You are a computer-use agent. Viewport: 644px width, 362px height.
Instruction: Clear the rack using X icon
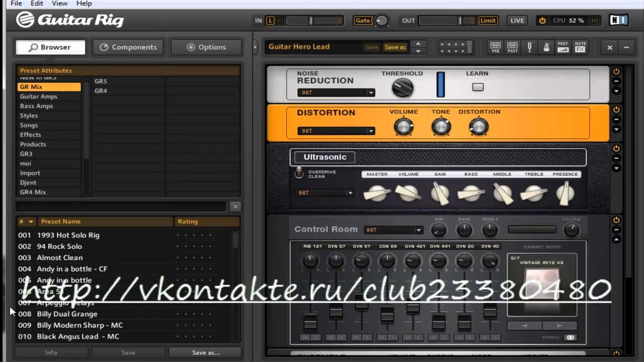[610, 47]
